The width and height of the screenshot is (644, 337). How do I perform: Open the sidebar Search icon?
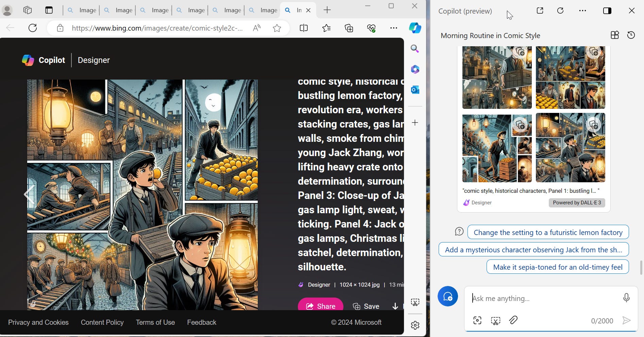(415, 49)
